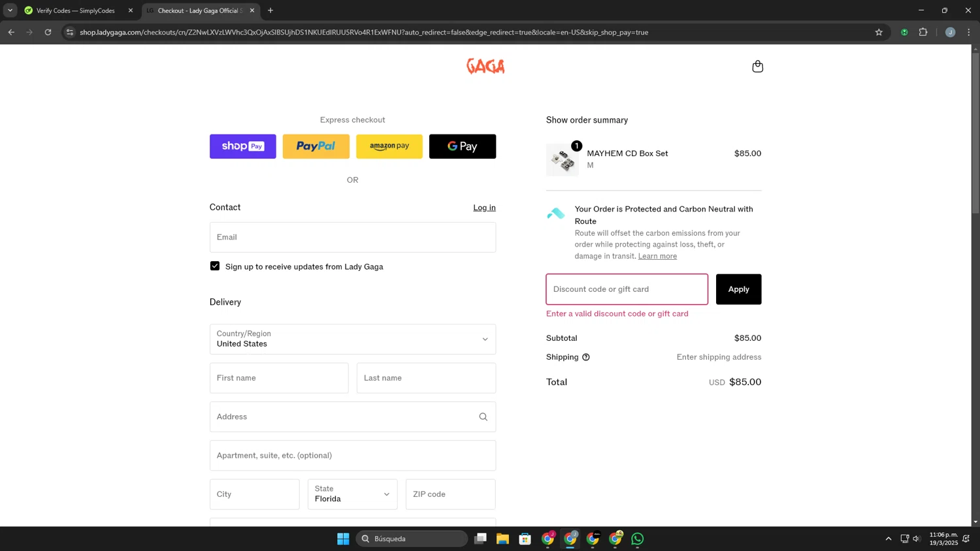Viewport: 980px width, 551px height.
Task: Click the MAYHEM CD Box Set thumbnail
Action: point(563,160)
